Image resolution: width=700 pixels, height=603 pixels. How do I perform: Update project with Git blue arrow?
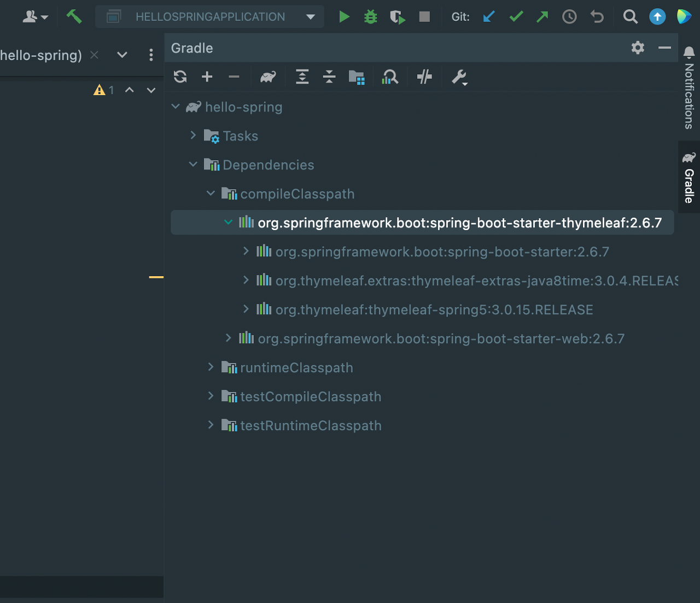(489, 16)
